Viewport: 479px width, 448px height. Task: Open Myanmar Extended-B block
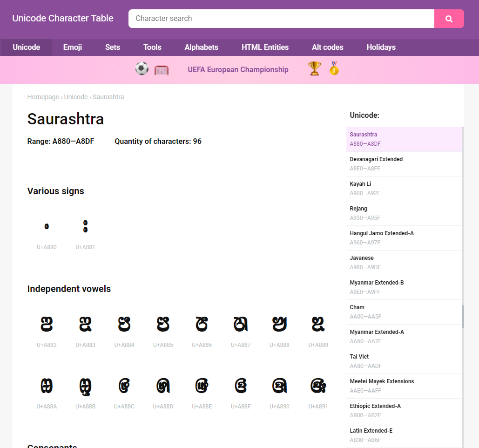404,287
